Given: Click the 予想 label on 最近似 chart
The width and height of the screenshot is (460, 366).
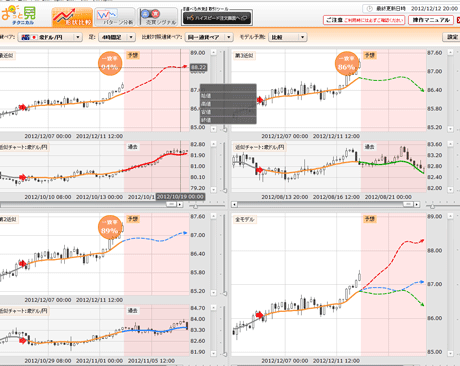Looking at the screenshot, I should coord(133,55).
